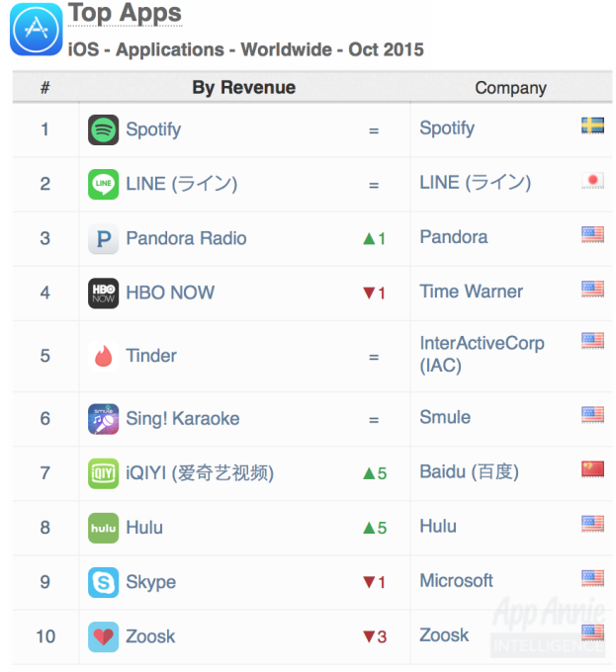Click the # rank column header
The width and height of the screenshot is (616, 672).
tap(45, 87)
